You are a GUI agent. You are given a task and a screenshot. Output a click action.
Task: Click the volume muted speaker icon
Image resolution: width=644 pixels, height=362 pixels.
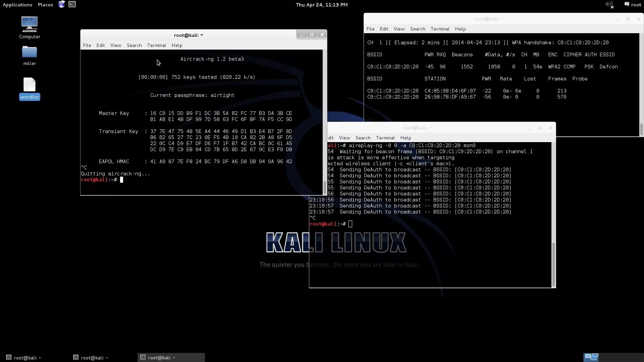(x=609, y=5)
